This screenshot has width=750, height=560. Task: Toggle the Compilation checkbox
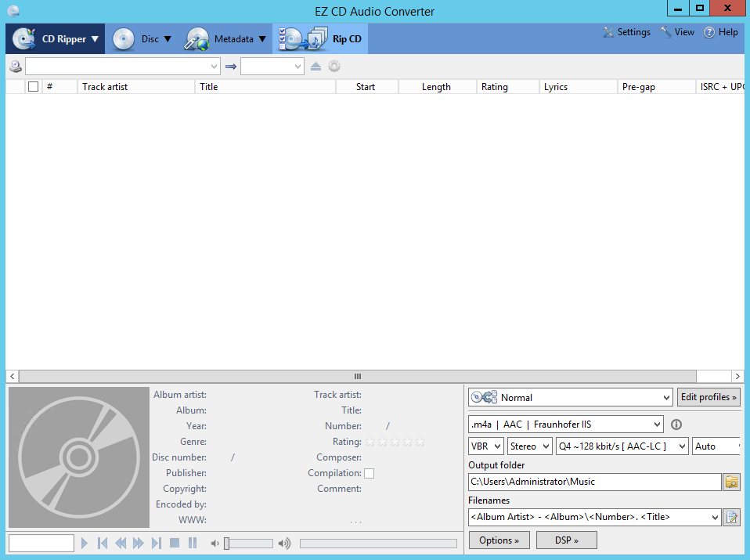pos(370,473)
